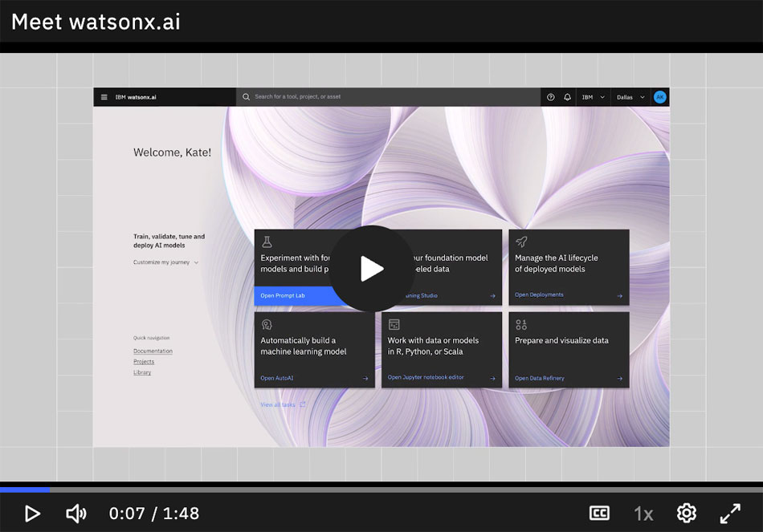Screen dimensions: 763x532
Task: Click the arrow next to Open Jupyter notebook editor
Action: (492, 378)
